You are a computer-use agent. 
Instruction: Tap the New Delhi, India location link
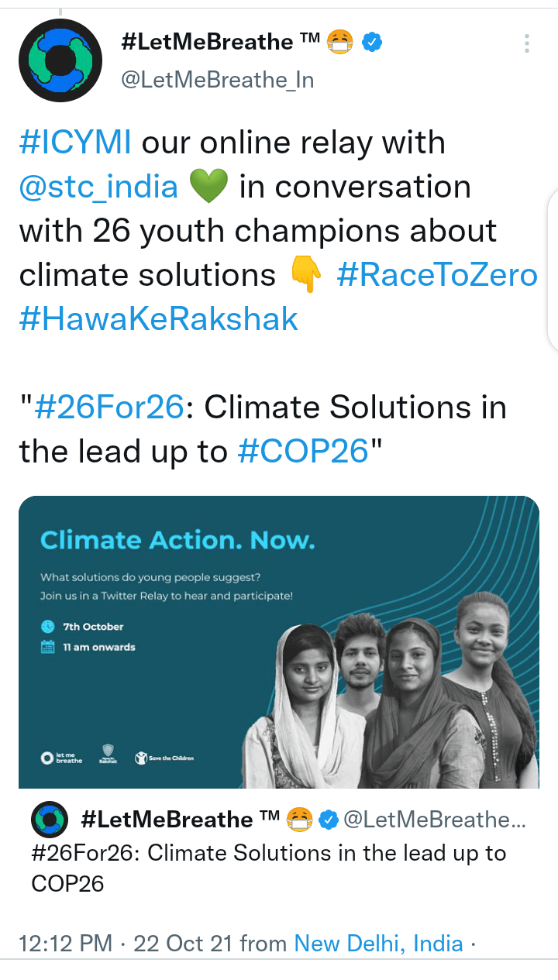(x=378, y=944)
